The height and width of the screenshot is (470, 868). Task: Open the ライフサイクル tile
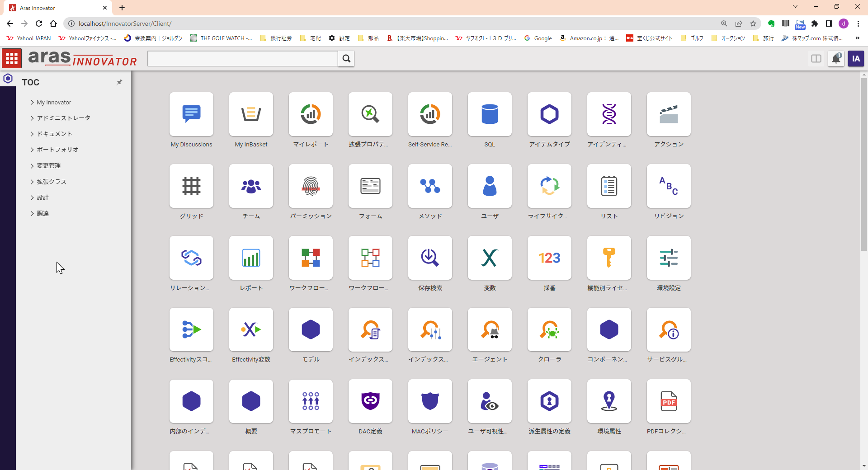pos(549,186)
